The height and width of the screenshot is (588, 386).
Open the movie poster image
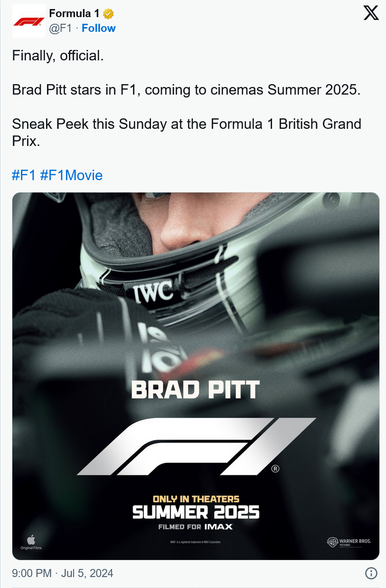pyautogui.click(x=196, y=376)
